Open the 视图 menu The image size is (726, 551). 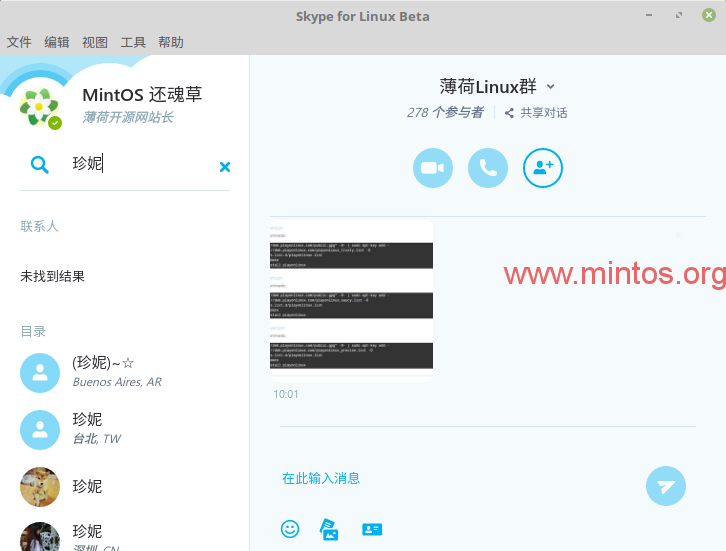[95, 42]
